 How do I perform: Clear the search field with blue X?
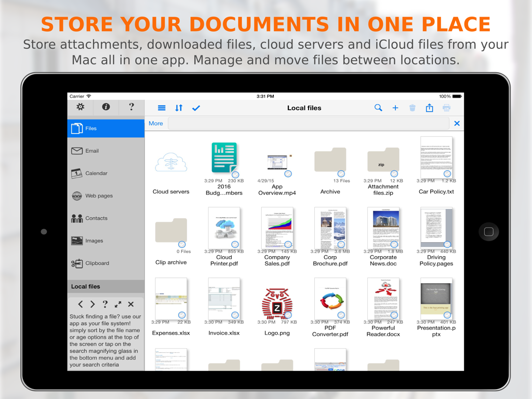pos(456,123)
